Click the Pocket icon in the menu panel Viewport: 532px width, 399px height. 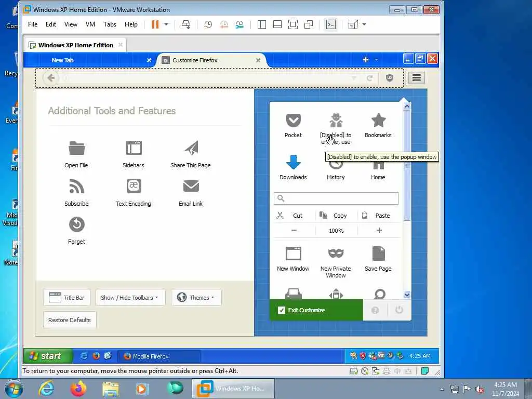click(x=293, y=120)
